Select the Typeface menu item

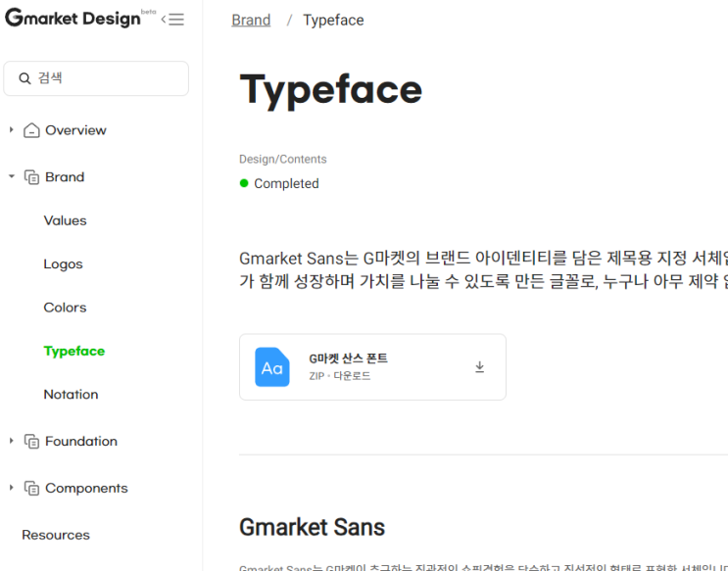[x=74, y=351]
